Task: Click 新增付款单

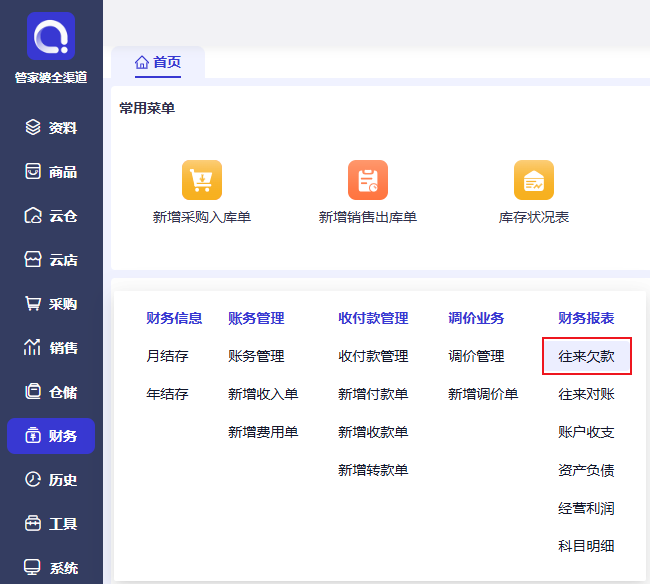Action: (373, 394)
